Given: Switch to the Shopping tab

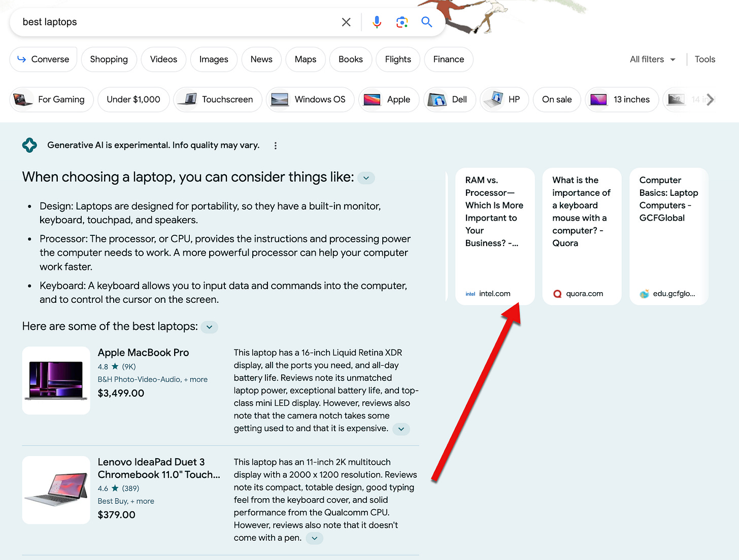Looking at the screenshot, I should (109, 59).
